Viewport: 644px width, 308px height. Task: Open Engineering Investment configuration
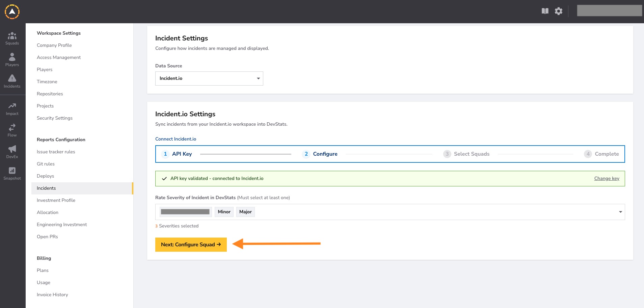[x=62, y=224]
